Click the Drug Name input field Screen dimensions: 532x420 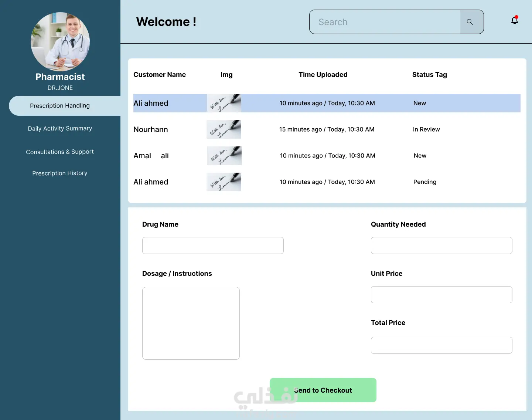(213, 245)
